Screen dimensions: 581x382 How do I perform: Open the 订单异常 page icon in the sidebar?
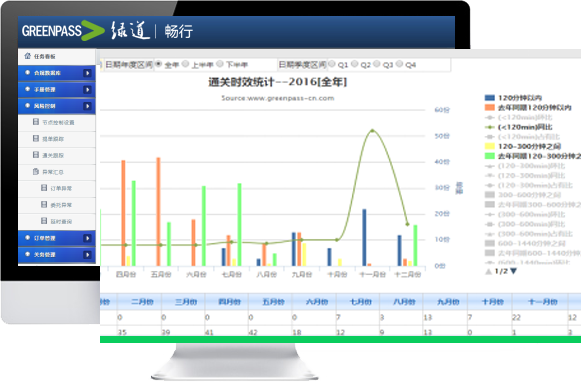coord(44,188)
